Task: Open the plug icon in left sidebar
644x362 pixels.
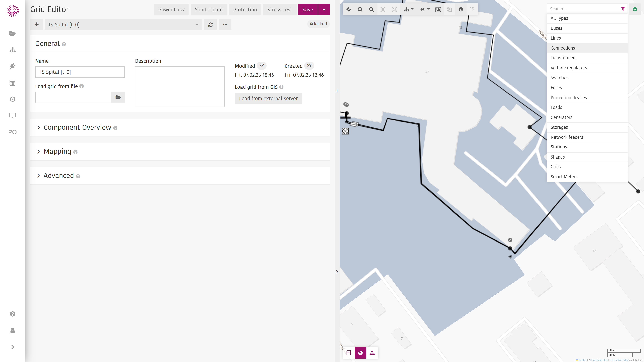Action: pos(13,66)
